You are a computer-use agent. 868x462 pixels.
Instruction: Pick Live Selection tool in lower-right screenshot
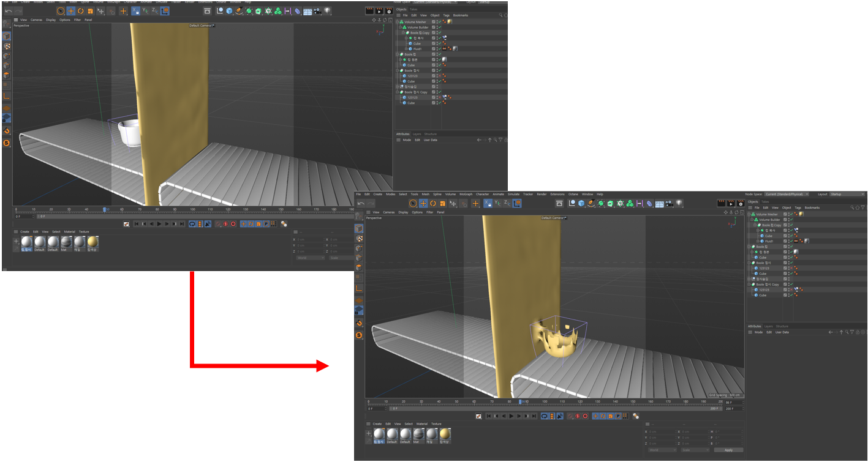click(x=413, y=203)
